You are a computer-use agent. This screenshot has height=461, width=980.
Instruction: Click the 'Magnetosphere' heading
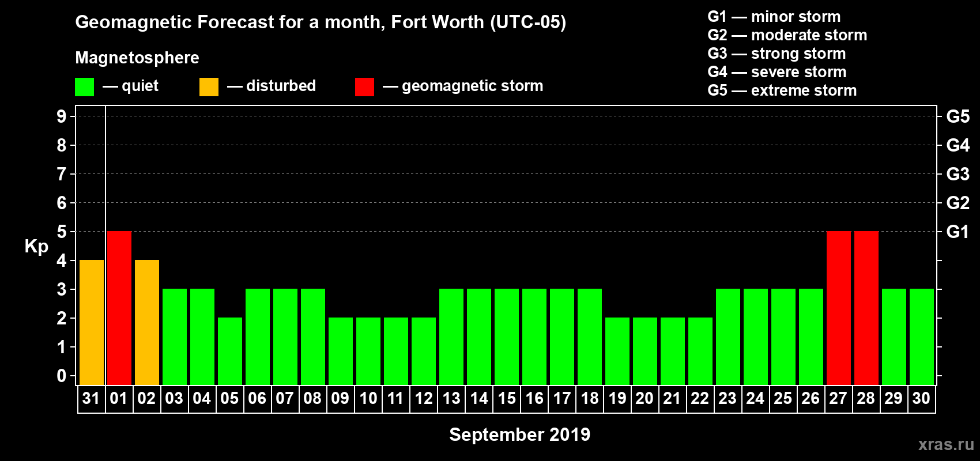coord(137,58)
